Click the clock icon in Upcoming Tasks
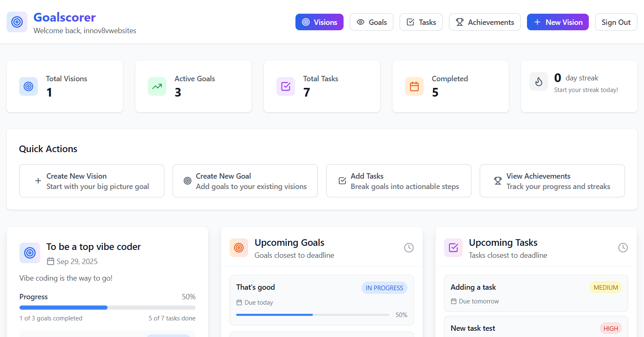Screen dimensions: 644x337 point(623,247)
